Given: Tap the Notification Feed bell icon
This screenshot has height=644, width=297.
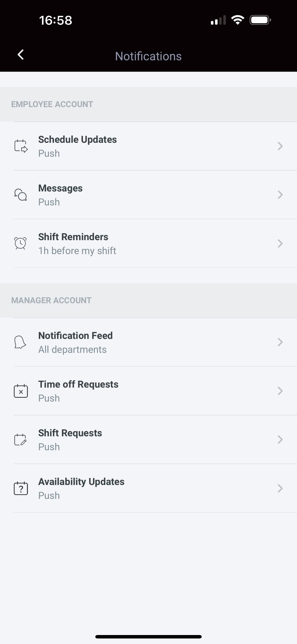Looking at the screenshot, I should pyautogui.click(x=20, y=342).
